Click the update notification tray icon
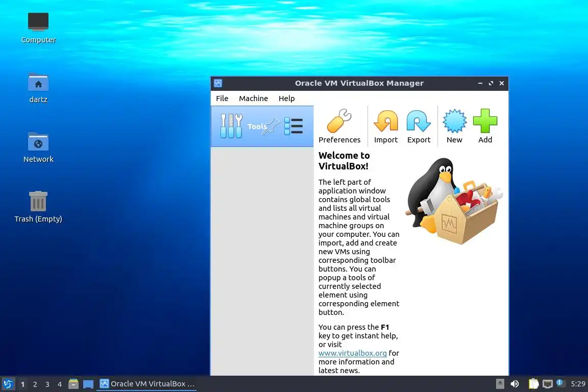588x392 pixels. click(x=559, y=383)
